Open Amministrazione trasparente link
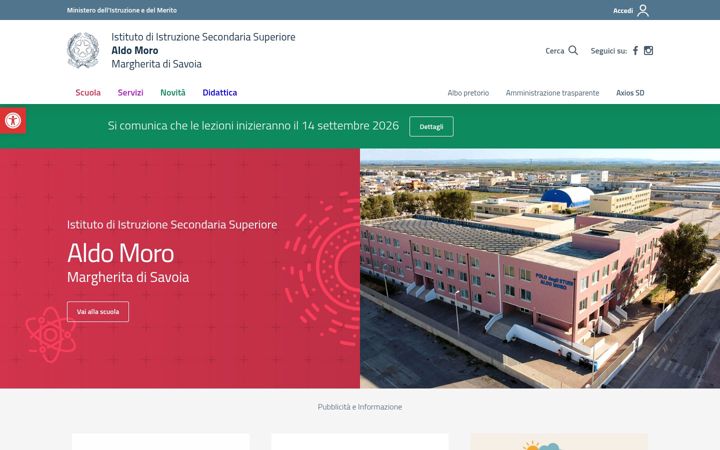The height and width of the screenshot is (450, 720). [x=552, y=93]
